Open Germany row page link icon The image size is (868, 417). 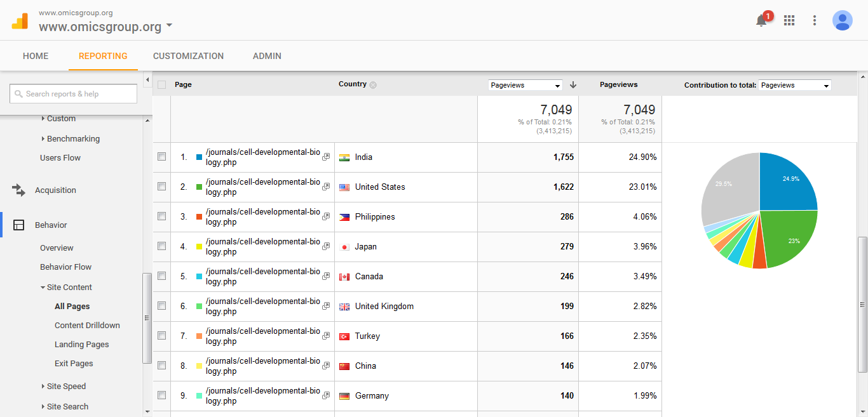point(326,395)
